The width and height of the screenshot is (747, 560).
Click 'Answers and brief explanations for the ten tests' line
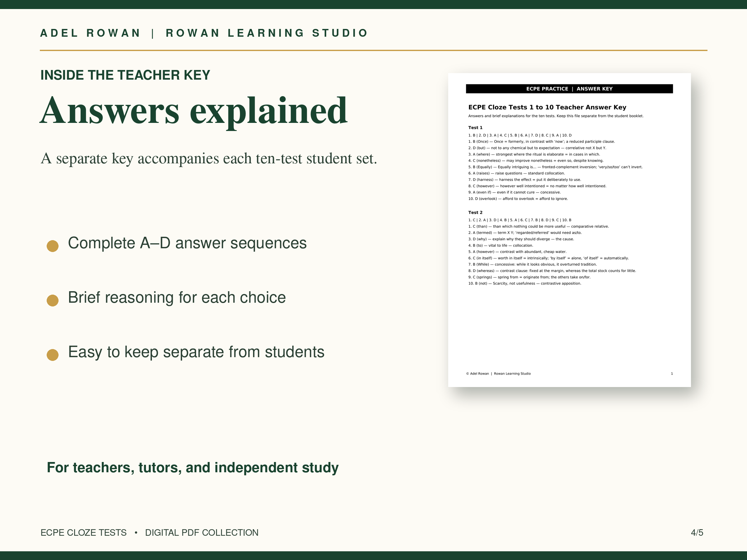click(556, 116)
